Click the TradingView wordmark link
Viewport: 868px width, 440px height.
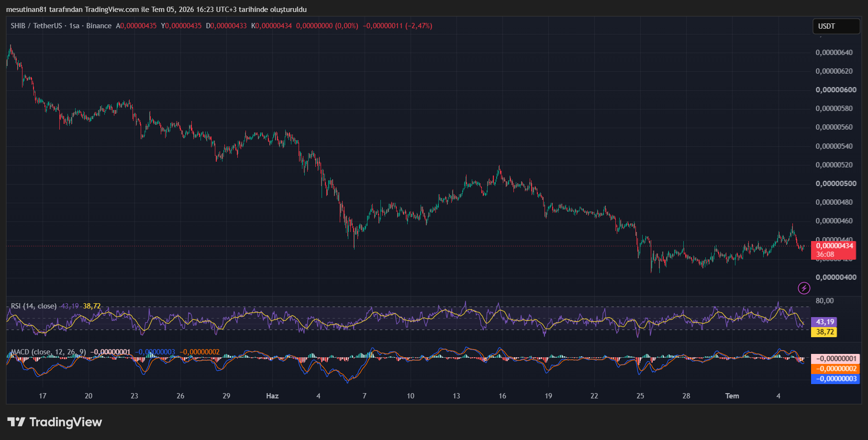pos(66,422)
